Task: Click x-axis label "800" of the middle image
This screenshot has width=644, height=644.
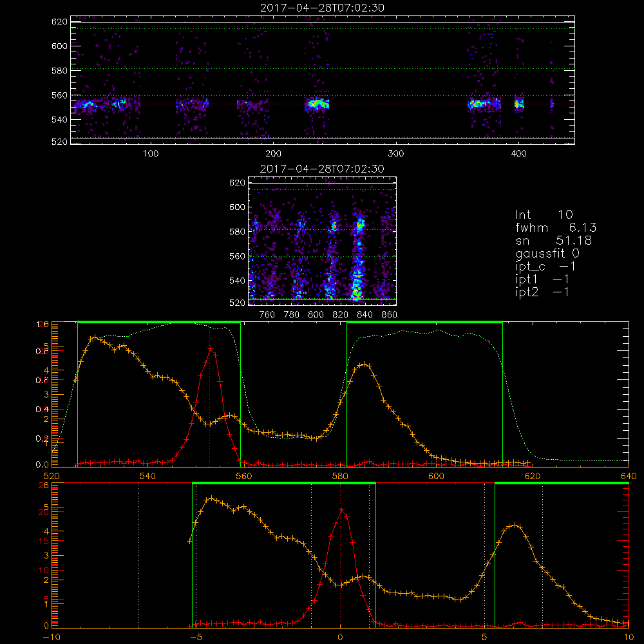Action: pyautogui.click(x=316, y=315)
